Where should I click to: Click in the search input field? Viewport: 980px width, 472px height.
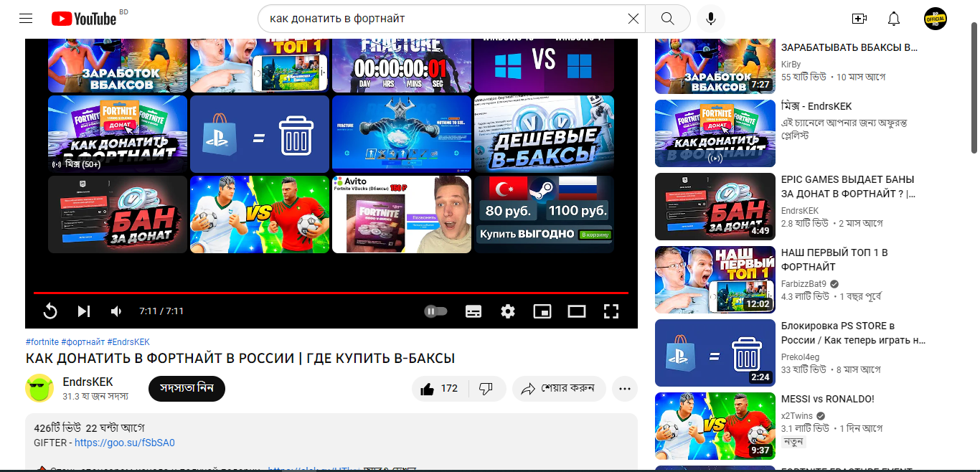pyautogui.click(x=445, y=19)
